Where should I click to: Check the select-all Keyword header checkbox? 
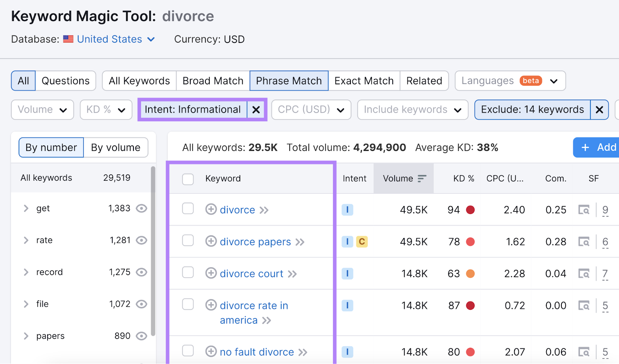pyautogui.click(x=188, y=179)
